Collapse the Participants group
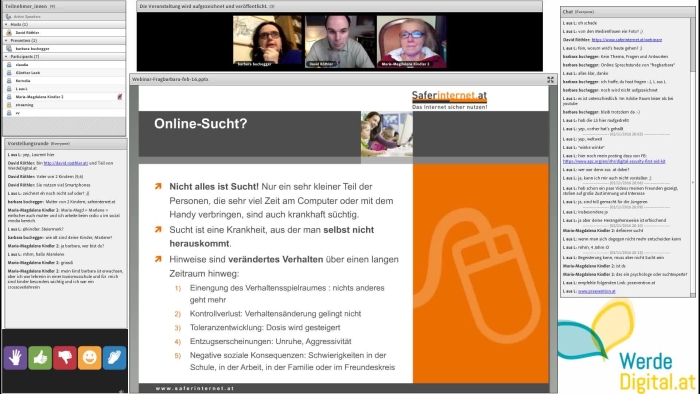This screenshot has height=394, width=700. pos(6,57)
